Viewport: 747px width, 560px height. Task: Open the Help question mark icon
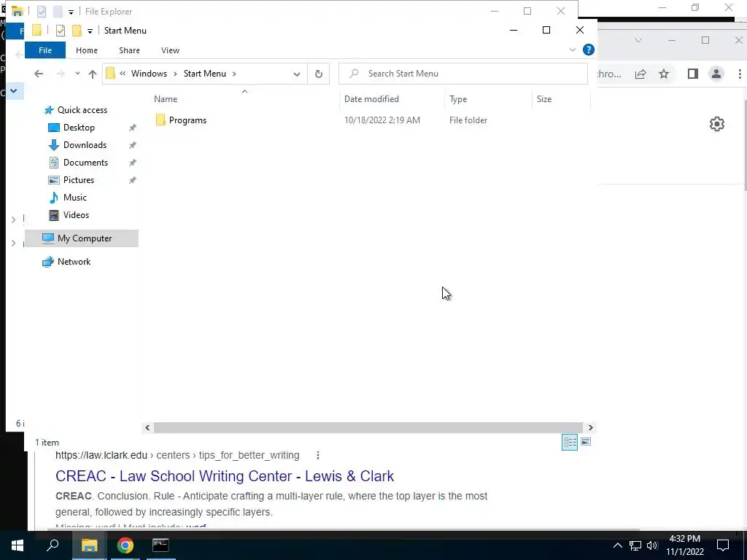[x=589, y=50]
